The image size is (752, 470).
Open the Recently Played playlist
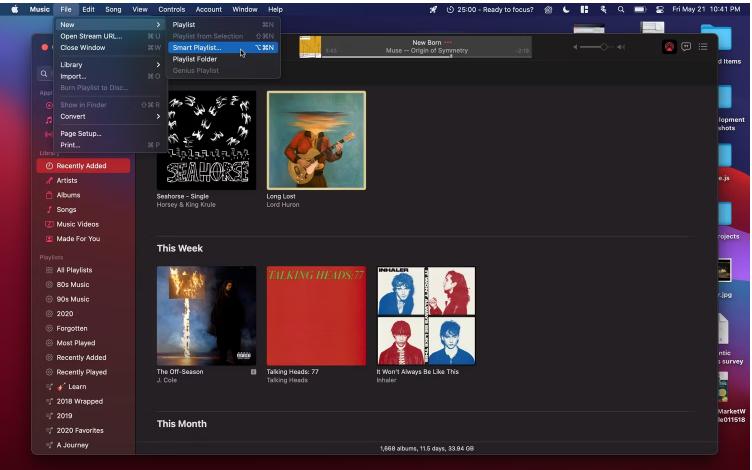83,372
